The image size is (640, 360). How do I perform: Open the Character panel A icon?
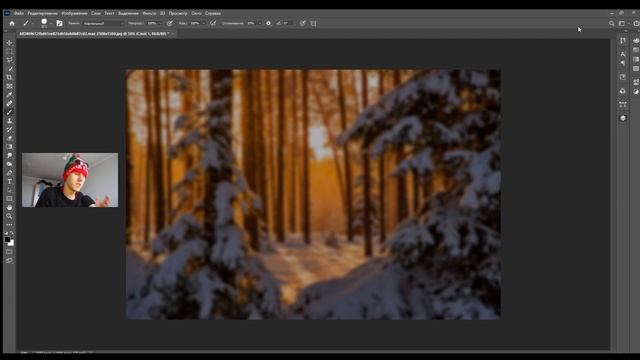click(622, 54)
